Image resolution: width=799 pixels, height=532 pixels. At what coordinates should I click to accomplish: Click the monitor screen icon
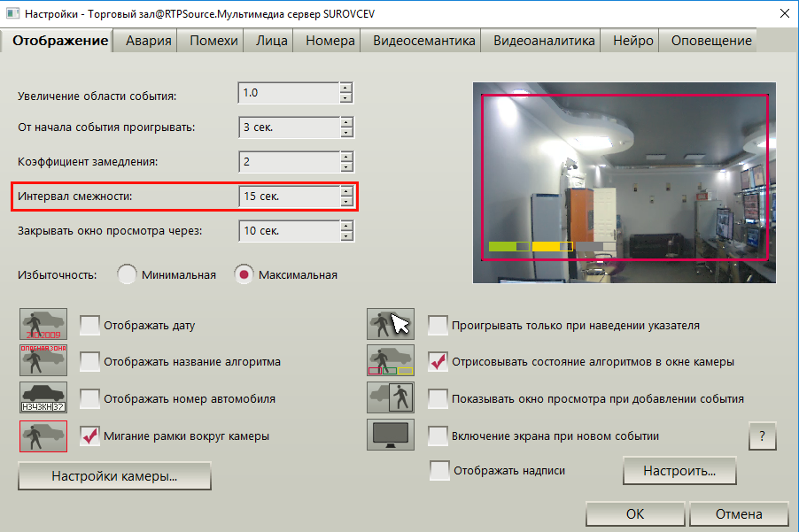[x=391, y=435]
